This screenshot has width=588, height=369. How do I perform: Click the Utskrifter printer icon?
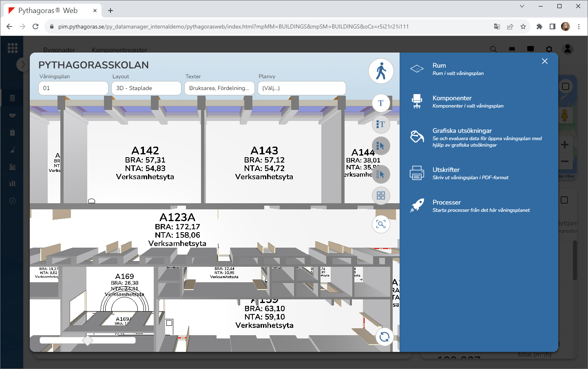(417, 173)
